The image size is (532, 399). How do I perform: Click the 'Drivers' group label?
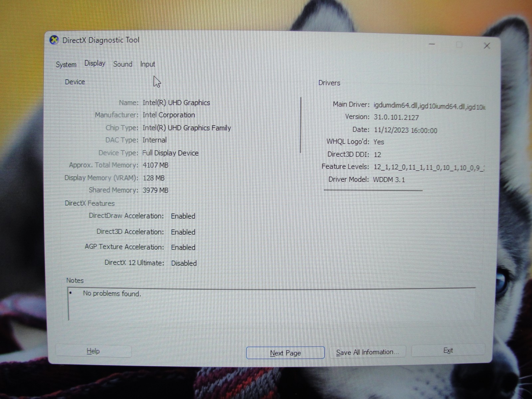[x=329, y=83]
